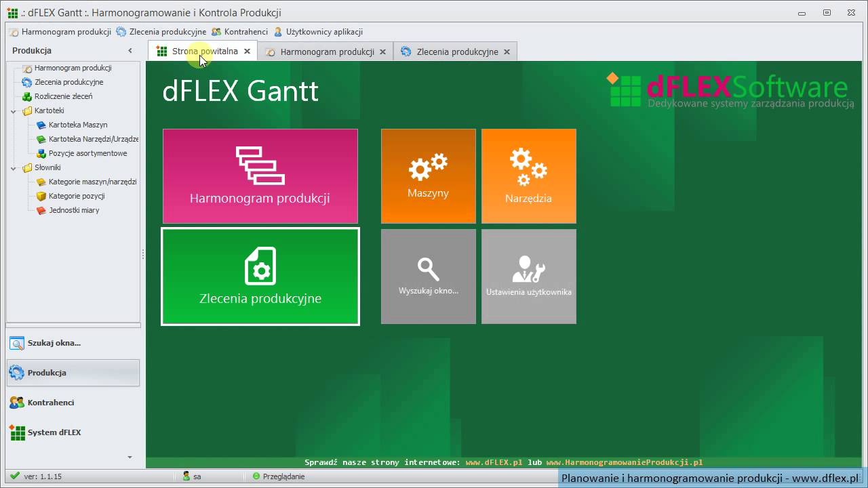This screenshot has width=868, height=488.
Task: Click Kartoteka Narzędzi green icon
Action: [x=41, y=139]
